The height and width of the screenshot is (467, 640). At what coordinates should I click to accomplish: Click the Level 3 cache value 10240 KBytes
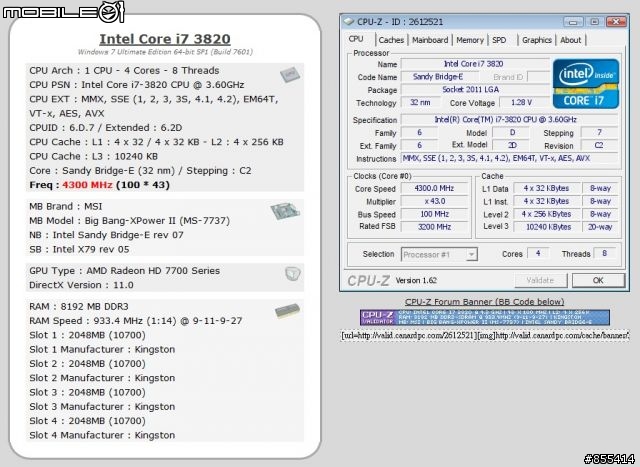547,227
